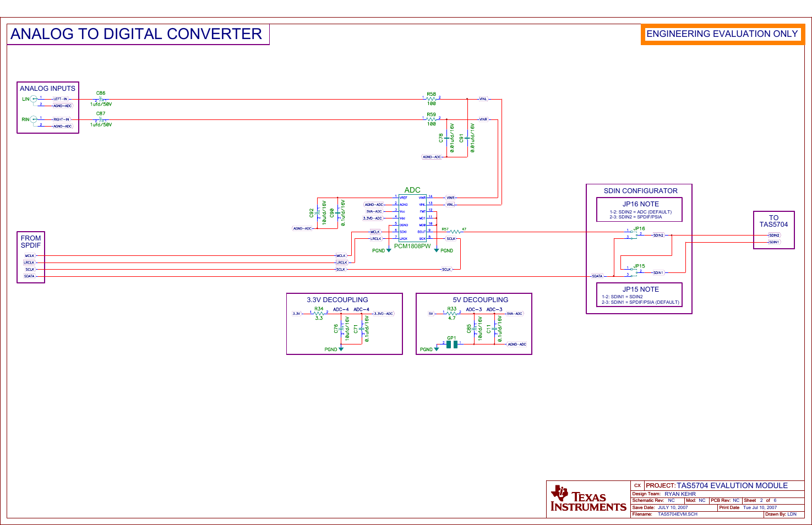Click the "5V DECOUPLING" heading

click(481, 300)
